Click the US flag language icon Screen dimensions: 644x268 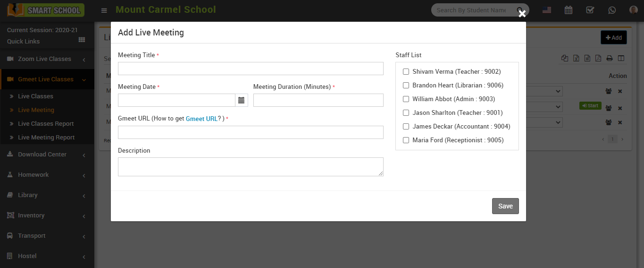[x=547, y=10]
